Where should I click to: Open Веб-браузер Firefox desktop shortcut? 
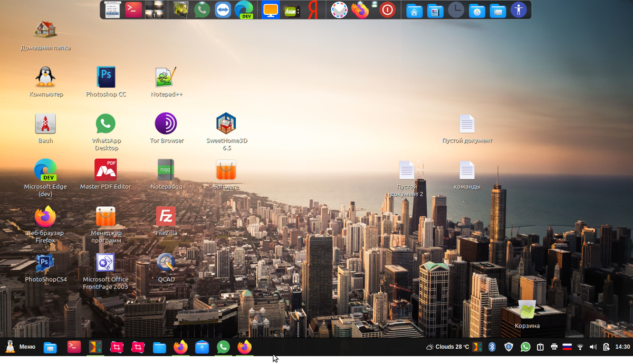(45, 216)
